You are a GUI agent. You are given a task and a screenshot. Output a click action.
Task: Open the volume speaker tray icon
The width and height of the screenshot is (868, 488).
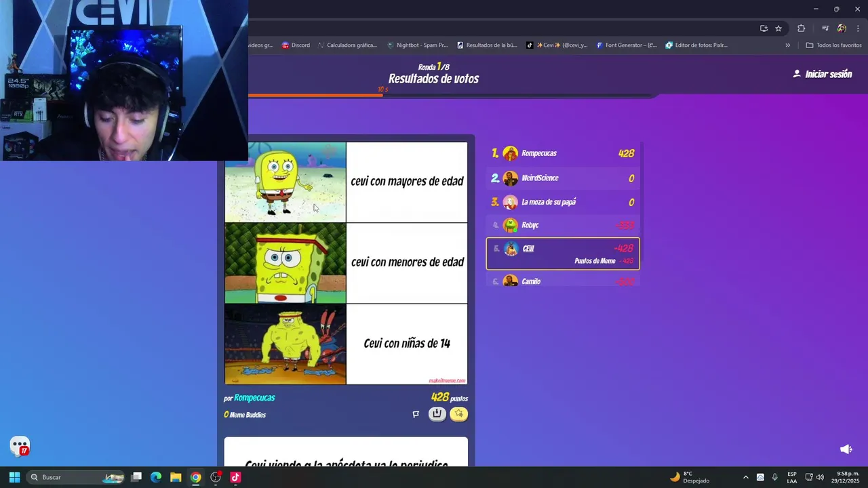(820, 477)
